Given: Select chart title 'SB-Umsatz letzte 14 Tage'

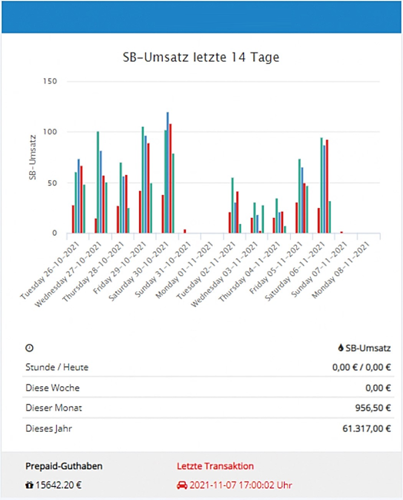Looking at the screenshot, I should [x=201, y=57].
